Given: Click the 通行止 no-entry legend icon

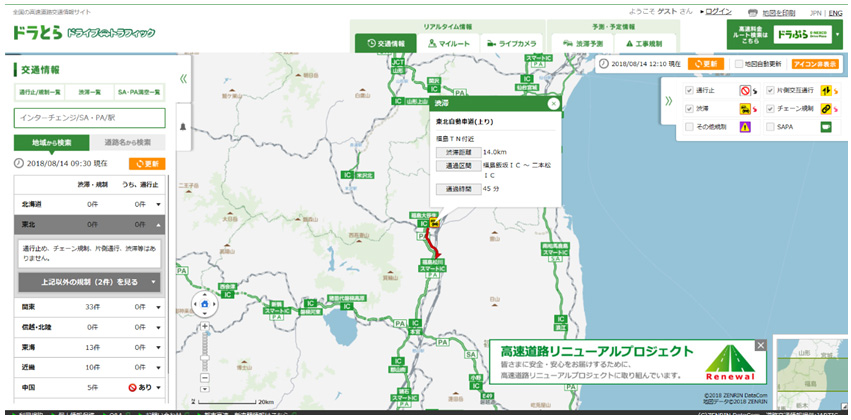Looking at the screenshot, I should click(745, 90).
